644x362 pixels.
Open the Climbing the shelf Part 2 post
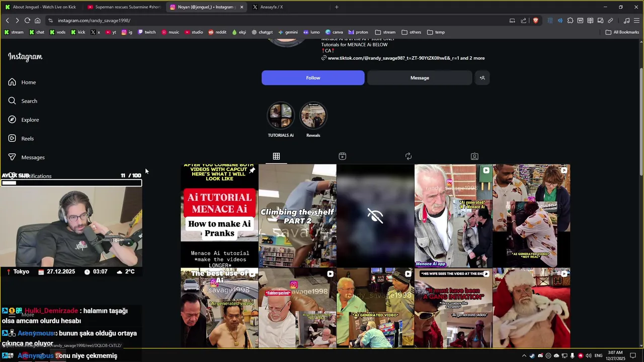click(x=297, y=216)
